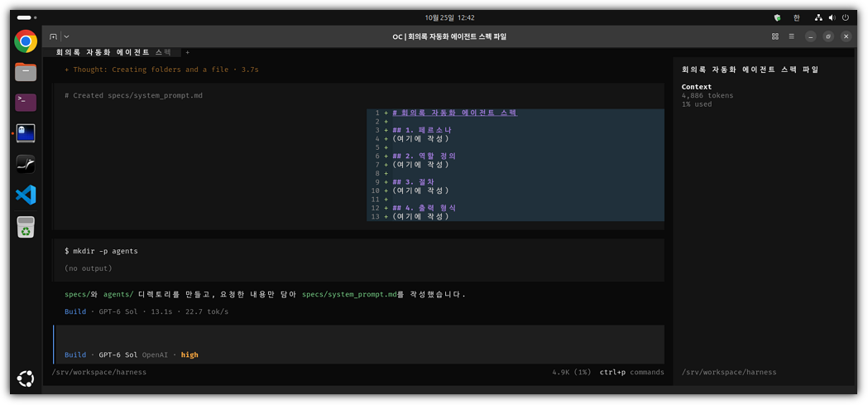Click the $ mkdir -p agents command
The width and height of the screenshot is (868, 405).
click(x=101, y=251)
